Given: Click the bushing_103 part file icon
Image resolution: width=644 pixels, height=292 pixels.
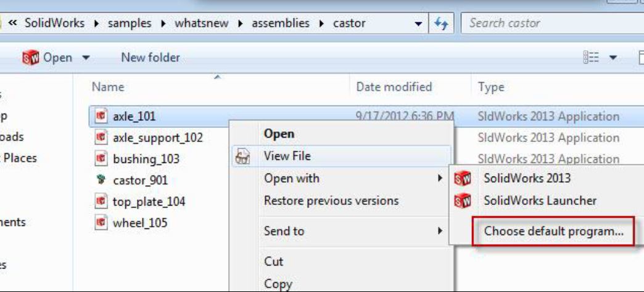Looking at the screenshot, I should 101,159.
